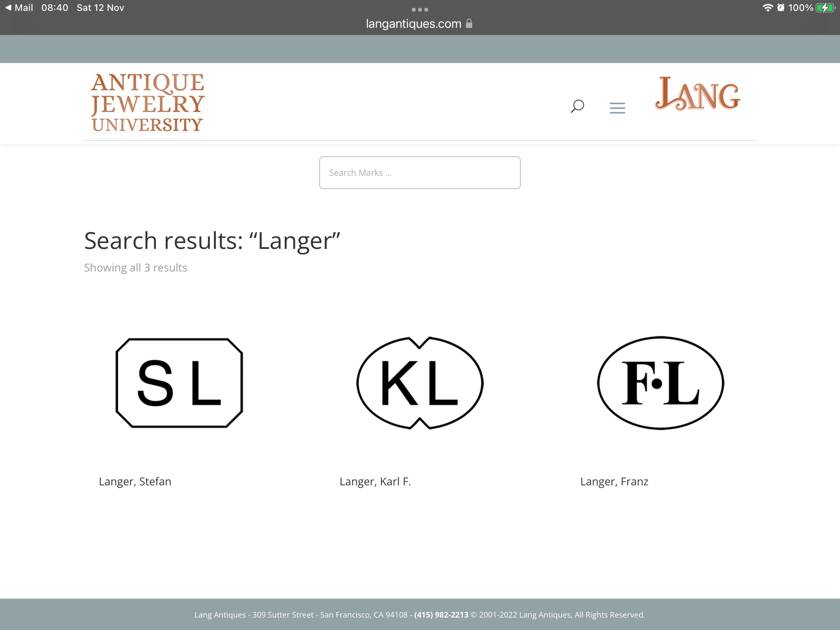Click inside the Search Marks field
840x630 pixels.
coord(420,173)
